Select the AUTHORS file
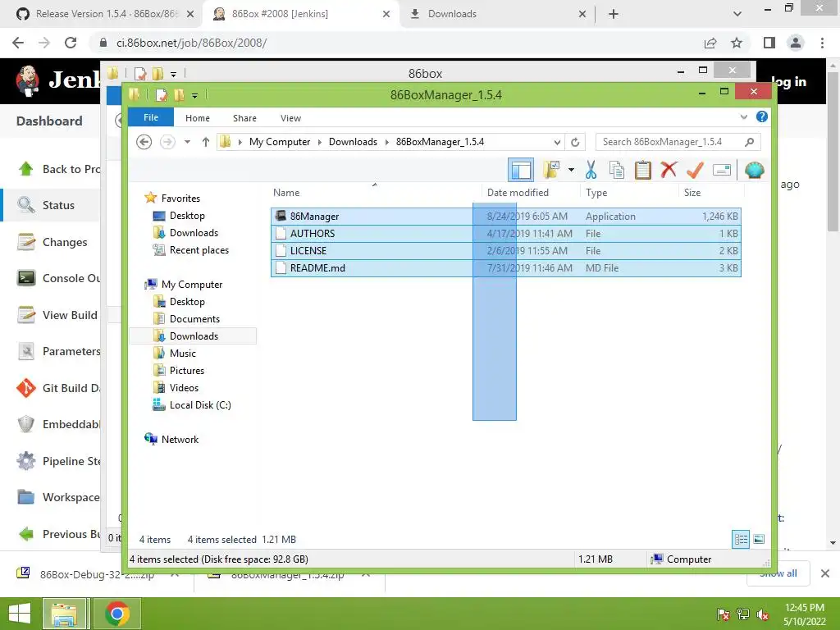 505,234
